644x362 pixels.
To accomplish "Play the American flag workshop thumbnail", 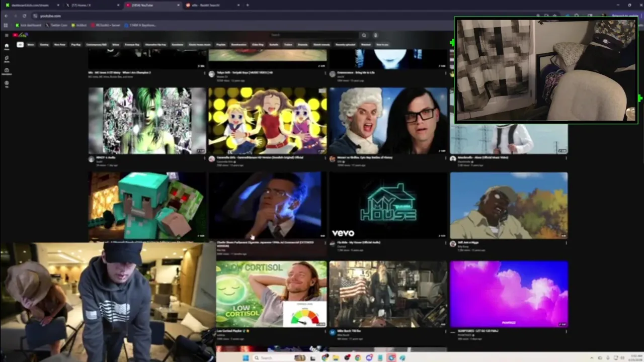I will click(388, 294).
